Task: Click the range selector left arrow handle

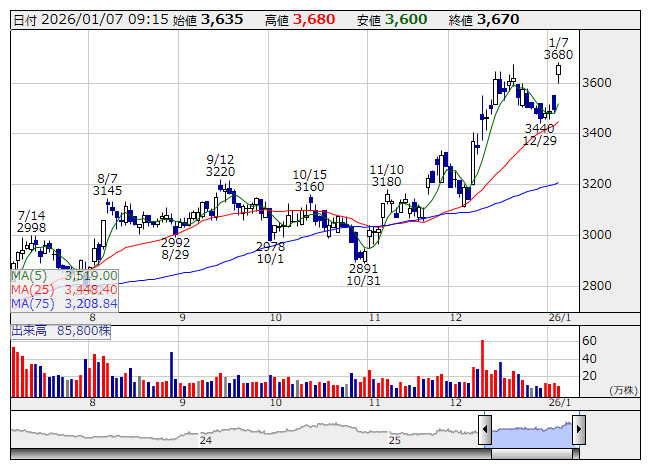Action: [485, 430]
